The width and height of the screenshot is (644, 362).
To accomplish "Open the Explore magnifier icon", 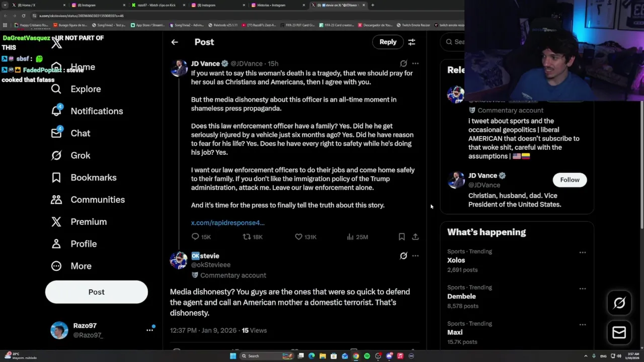I will click(x=56, y=89).
